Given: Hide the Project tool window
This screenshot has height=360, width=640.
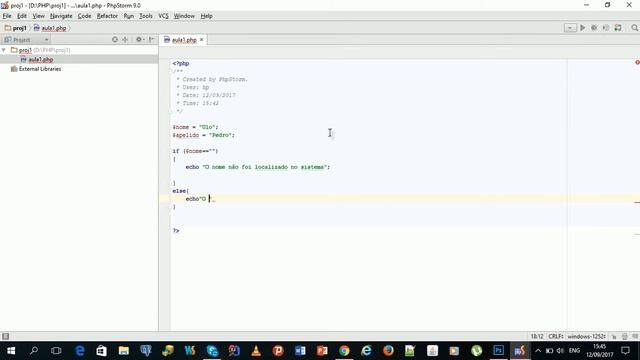Looking at the screenshot, I should coord(151,40).
